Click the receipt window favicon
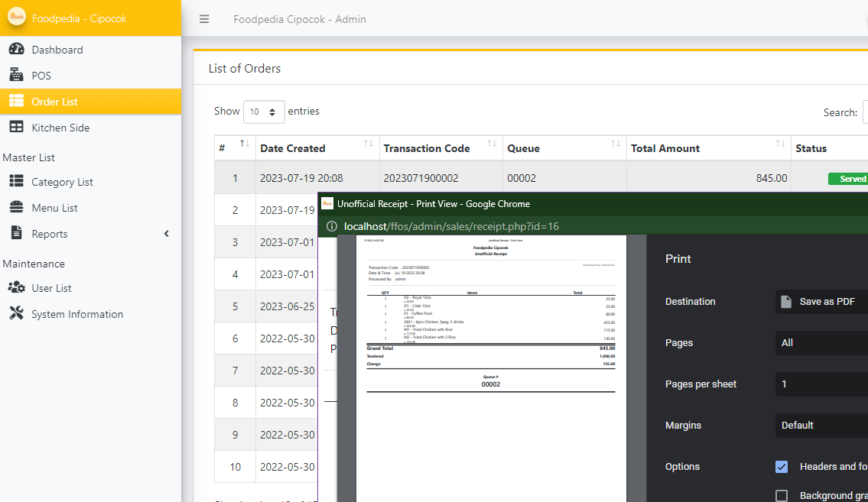The image size is (868, 502). 327,203
